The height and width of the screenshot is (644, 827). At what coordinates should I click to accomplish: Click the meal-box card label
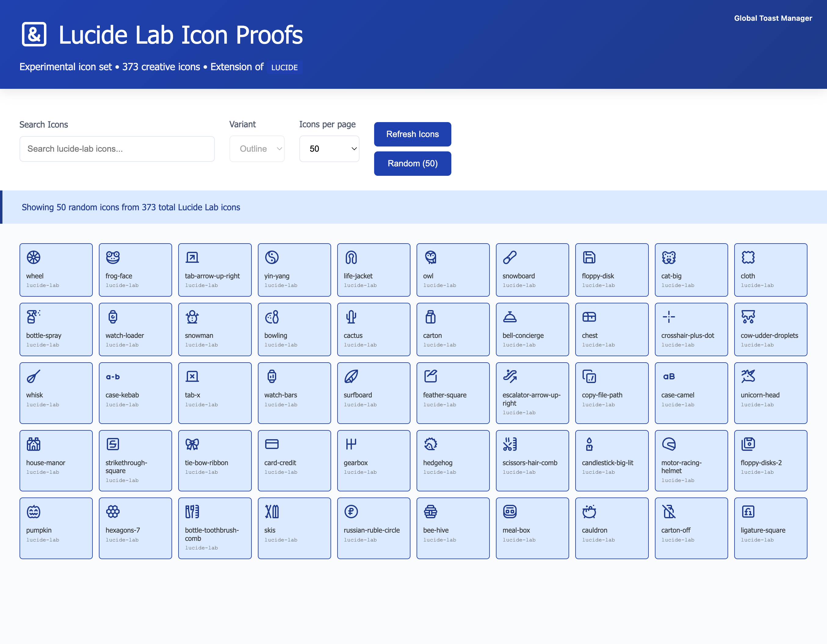tap(516, 530)
